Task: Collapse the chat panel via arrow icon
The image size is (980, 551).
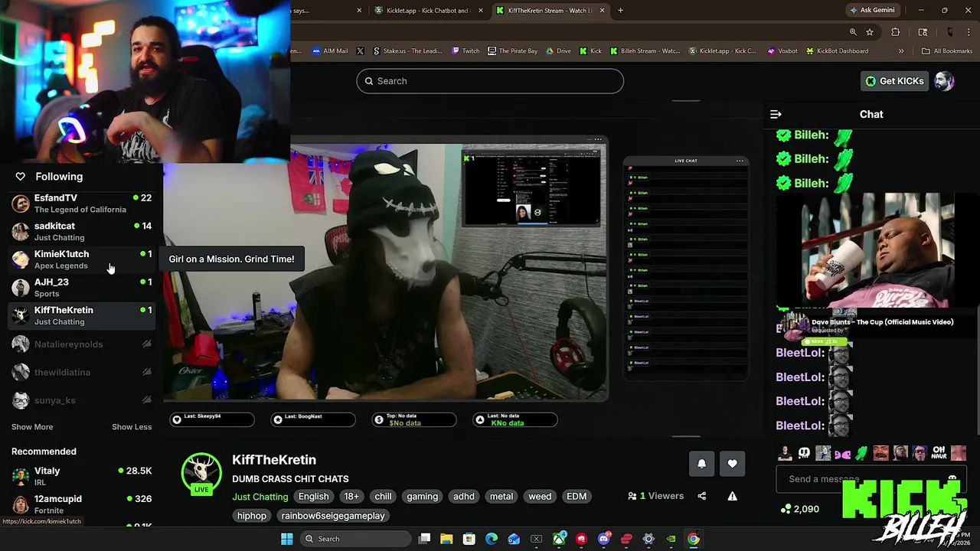Action: point(776,114)
